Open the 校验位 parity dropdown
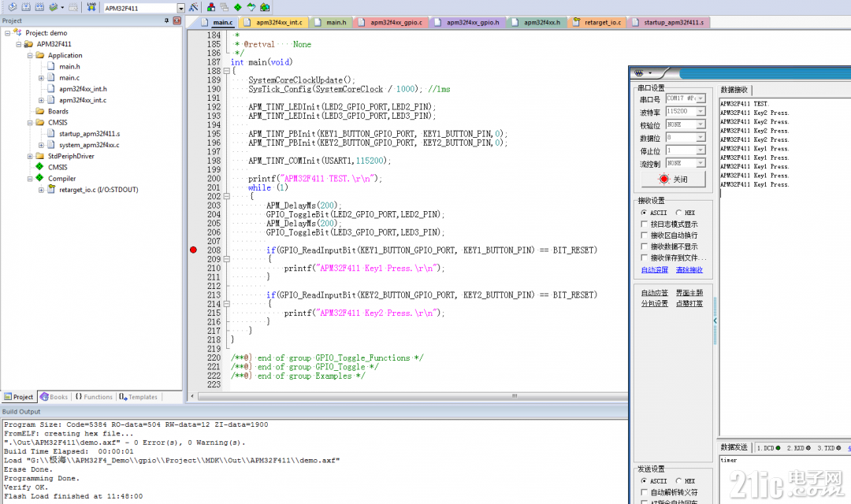Image resolution: width=851 pixels, height=504 pixels. [700, 124]
